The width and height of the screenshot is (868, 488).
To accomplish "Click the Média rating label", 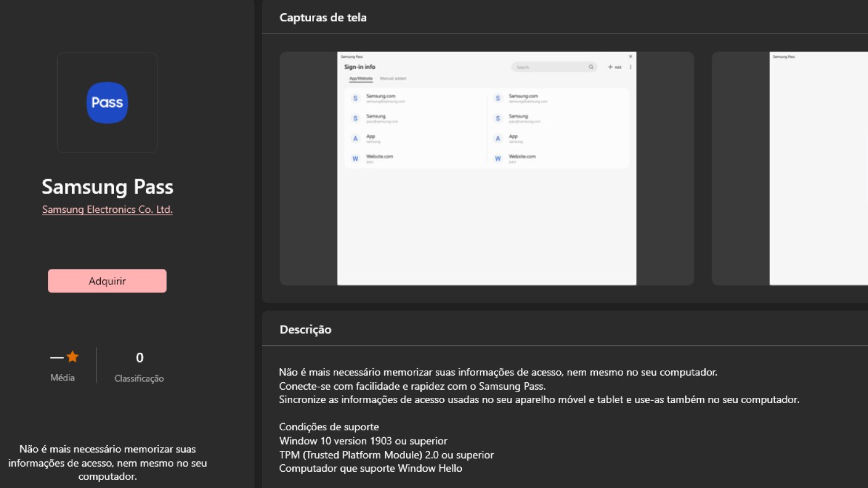I will [62, 378].
